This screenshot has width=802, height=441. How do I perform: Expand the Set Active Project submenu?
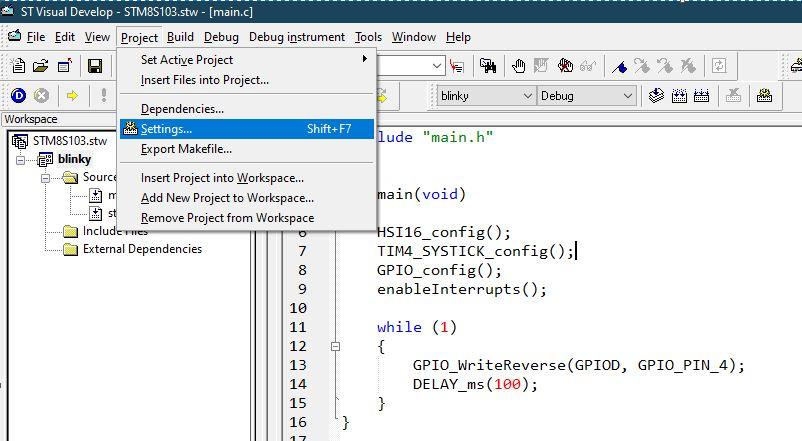[x=247, y=60]
